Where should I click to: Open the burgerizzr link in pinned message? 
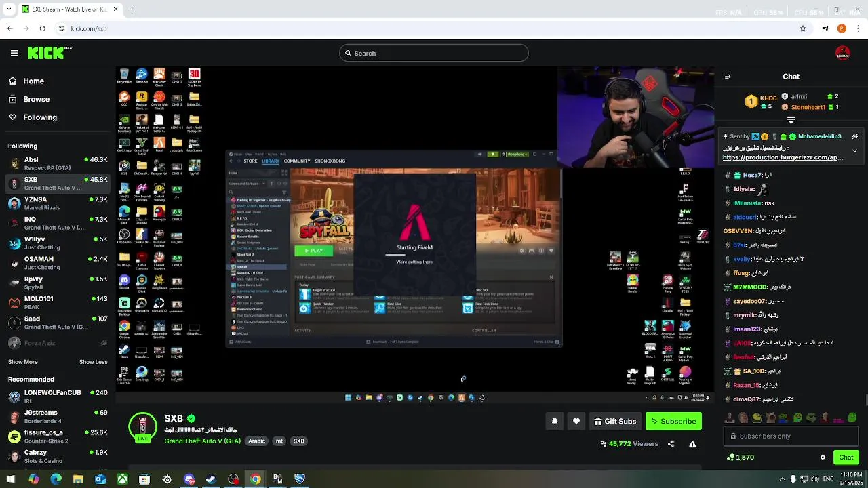point(783,157)
